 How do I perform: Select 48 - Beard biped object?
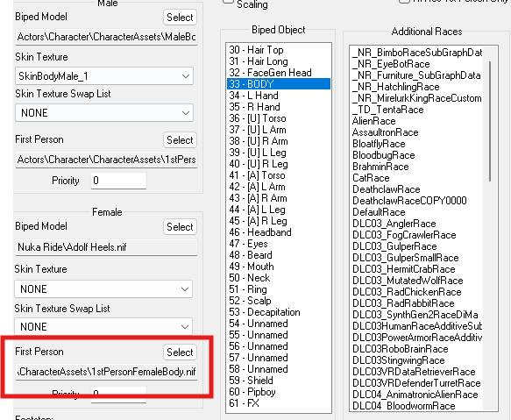pyautogui.click(x=279, y=255)
